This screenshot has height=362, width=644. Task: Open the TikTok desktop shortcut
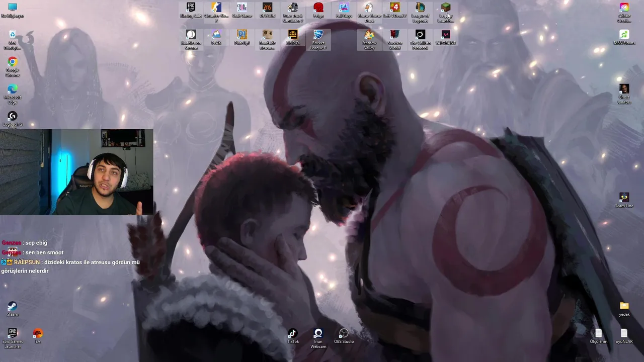293,336
